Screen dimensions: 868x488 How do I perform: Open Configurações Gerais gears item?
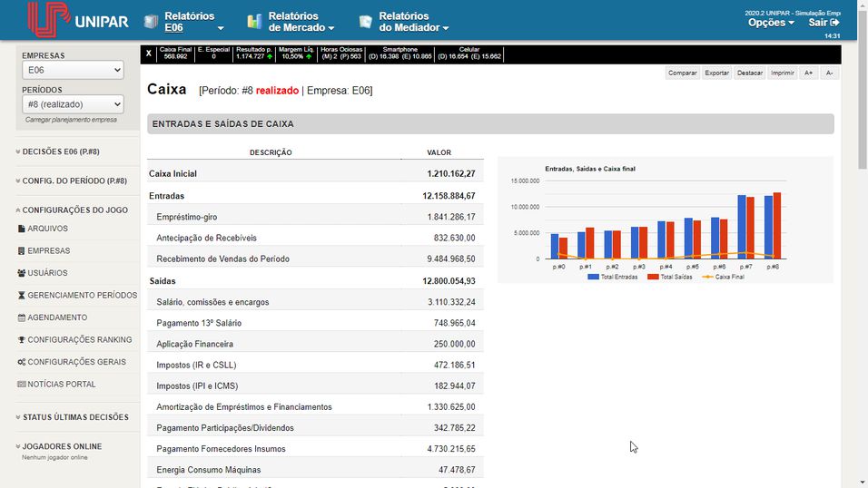[76, 362]
